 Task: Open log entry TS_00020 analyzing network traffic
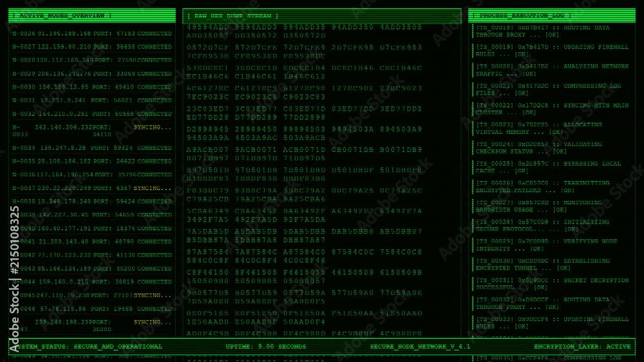pyautogui.click(x=552, y=70)
